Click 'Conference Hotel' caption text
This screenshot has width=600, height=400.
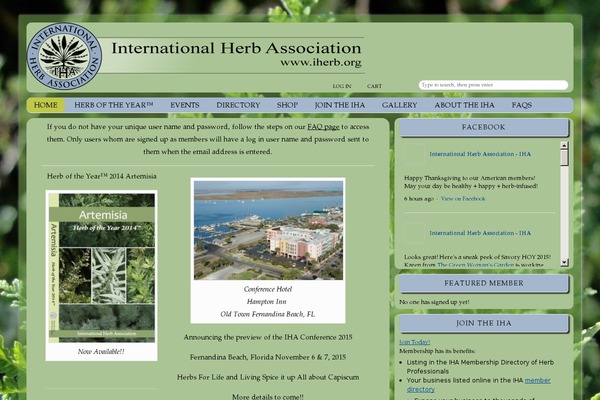[268, 289]
